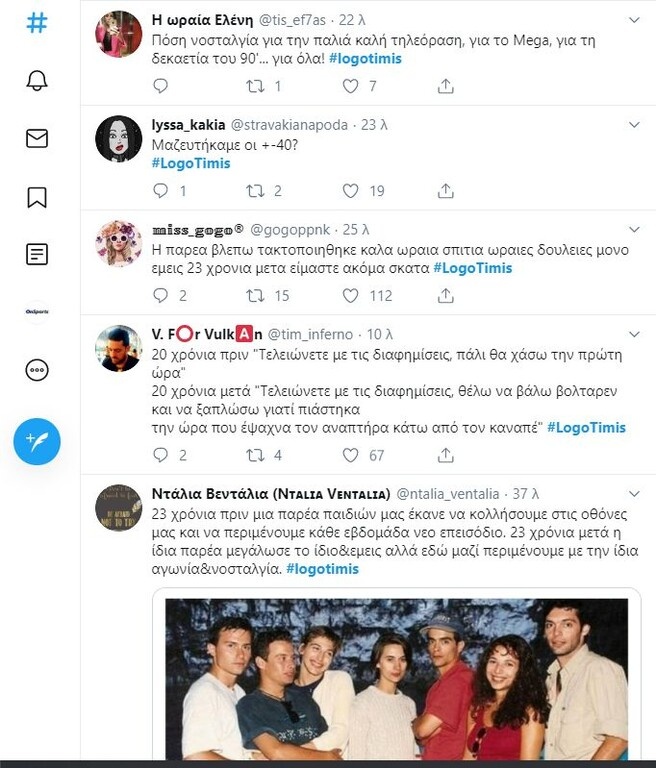The image size is (656, 768).
Task: Switch to the Onsports profile avatar
Action: (x=37, y=312)
